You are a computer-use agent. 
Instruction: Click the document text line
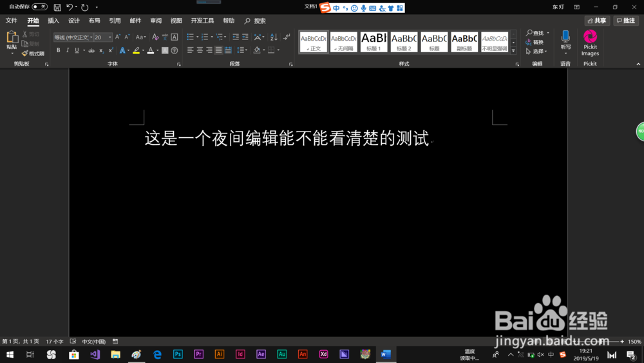tap(287, 139)
